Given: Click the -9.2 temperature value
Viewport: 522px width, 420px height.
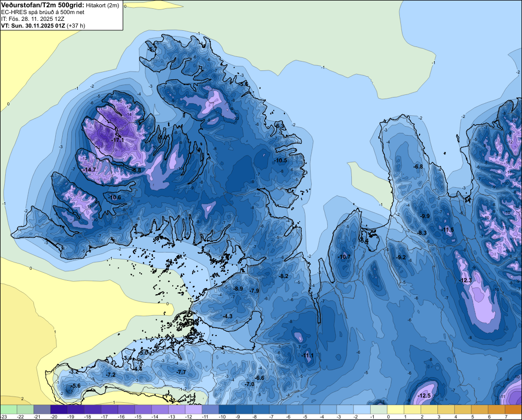Looking at the screenshot, I should 401,258.
